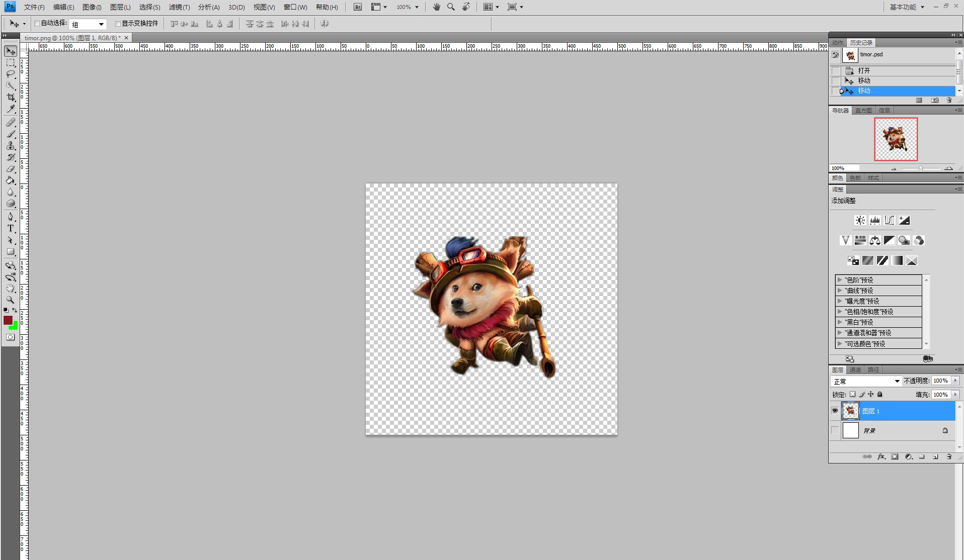Image resolution: width=964 pixels, height=560 pixels.
Task: Select the Clone Stamp tool
Action: coord(11,146)
